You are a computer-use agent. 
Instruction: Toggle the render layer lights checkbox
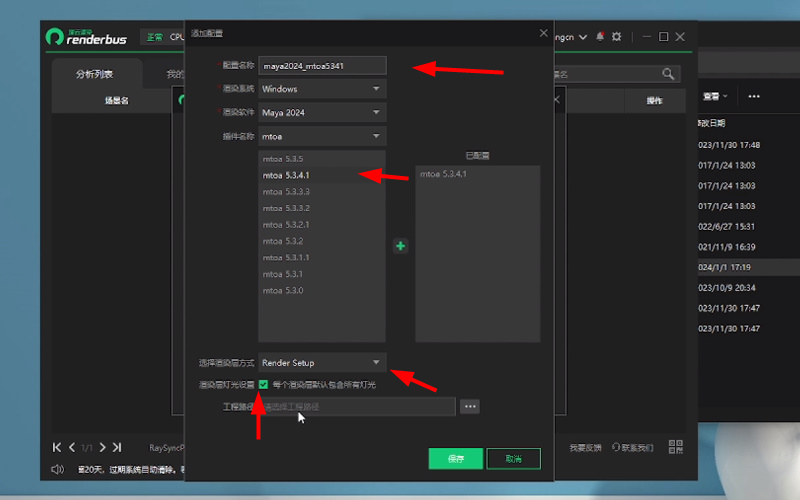pyautogui.click(x=263, y=385)
